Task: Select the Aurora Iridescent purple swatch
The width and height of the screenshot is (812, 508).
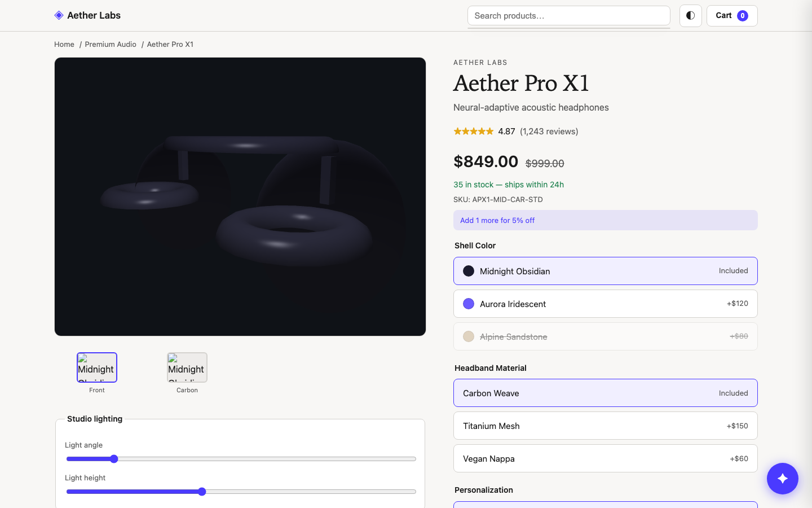Action: click(x=469, y=304)
